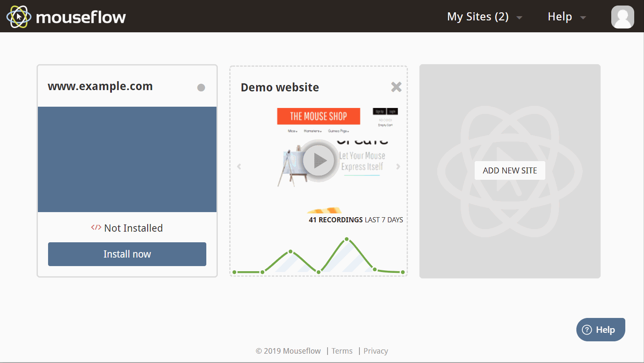
Task: Click 41 Recordings last 7 days text
Action: (x=356, y=220)
